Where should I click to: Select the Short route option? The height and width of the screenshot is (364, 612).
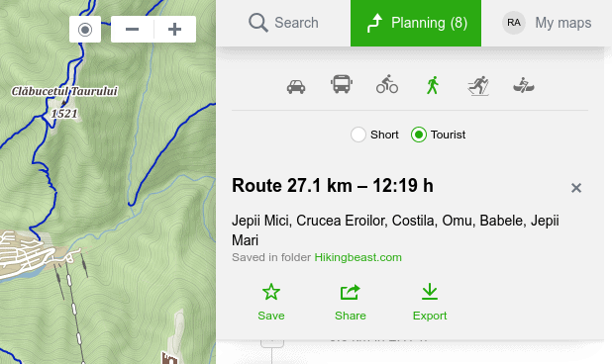374,135
